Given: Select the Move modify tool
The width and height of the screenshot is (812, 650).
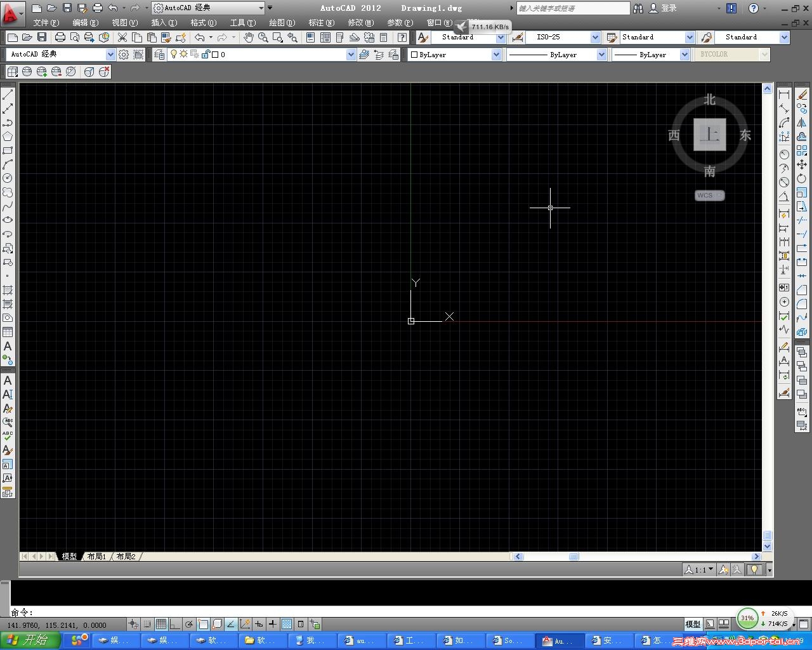Looking at the screenshot, I should [x=802, y=164].
